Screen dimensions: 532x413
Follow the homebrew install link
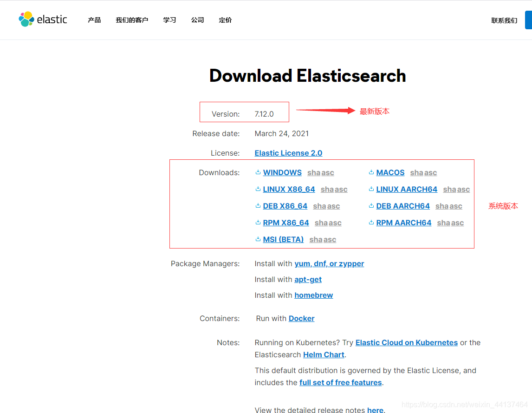point(313,295)
